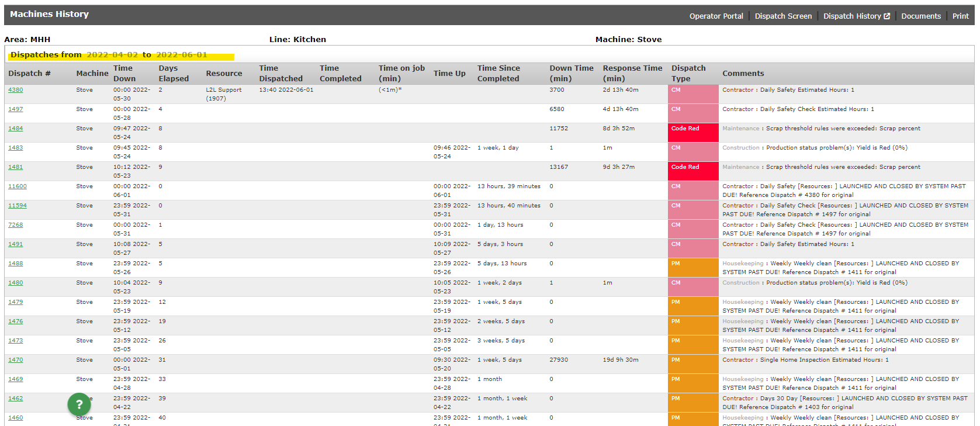Open dispatch number 1462
The image size is (980, 426).
click(x=16, y=399)
